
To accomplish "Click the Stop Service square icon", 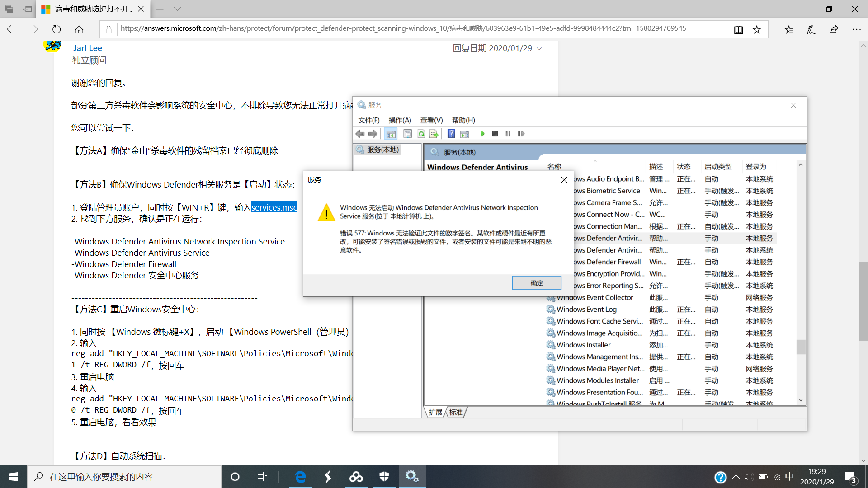I will (x=495, y=134).
